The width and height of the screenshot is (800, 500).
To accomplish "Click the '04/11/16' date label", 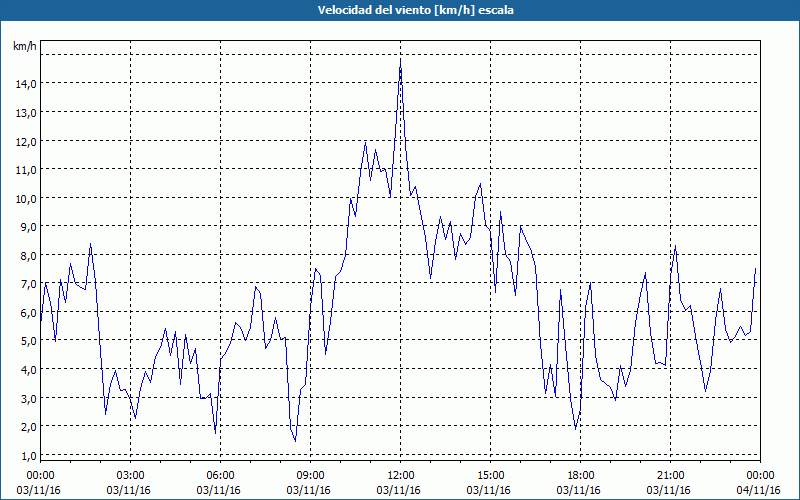I will tap(760, 490).
